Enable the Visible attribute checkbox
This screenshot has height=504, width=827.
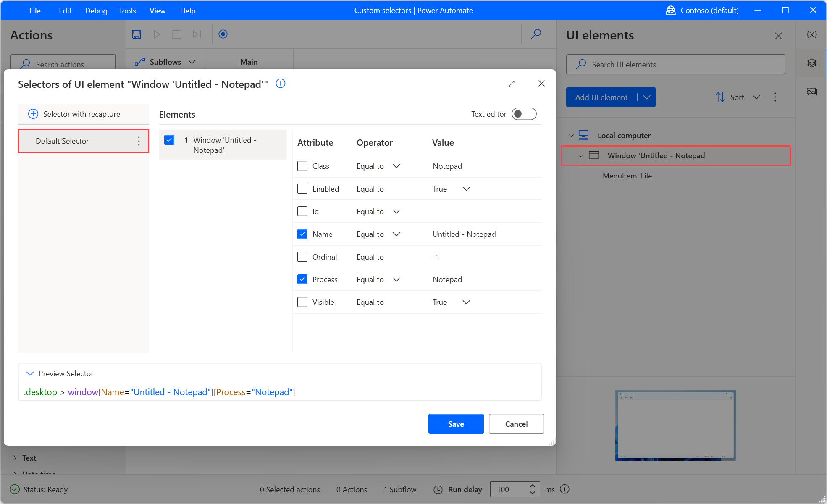click(x=302, y=302)
